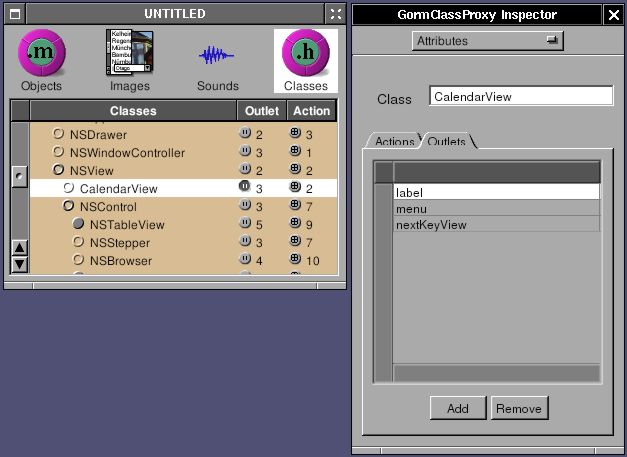Click the action icon in the CalendarView row
The image size is (627, 457).
(295, 188)
